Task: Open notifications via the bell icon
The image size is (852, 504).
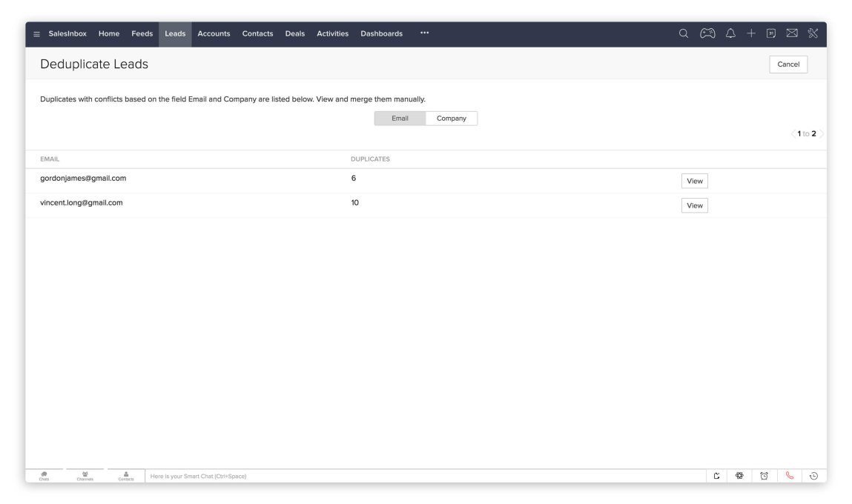Action: pyautogui.click(x=730, y=33)
